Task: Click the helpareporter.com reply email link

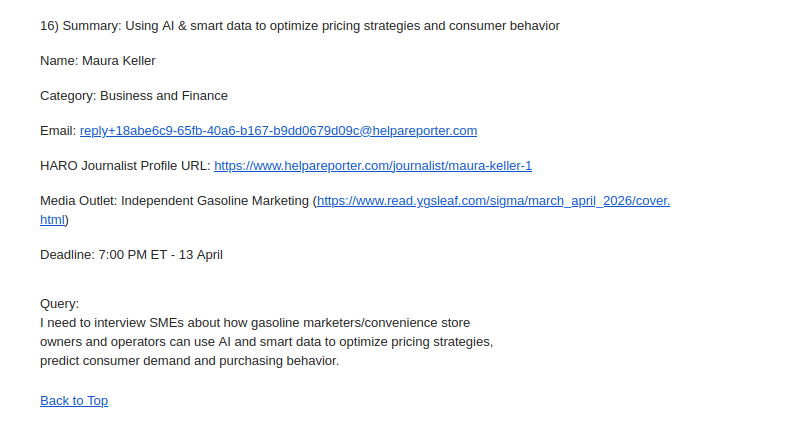Action: tap(278, 131)
